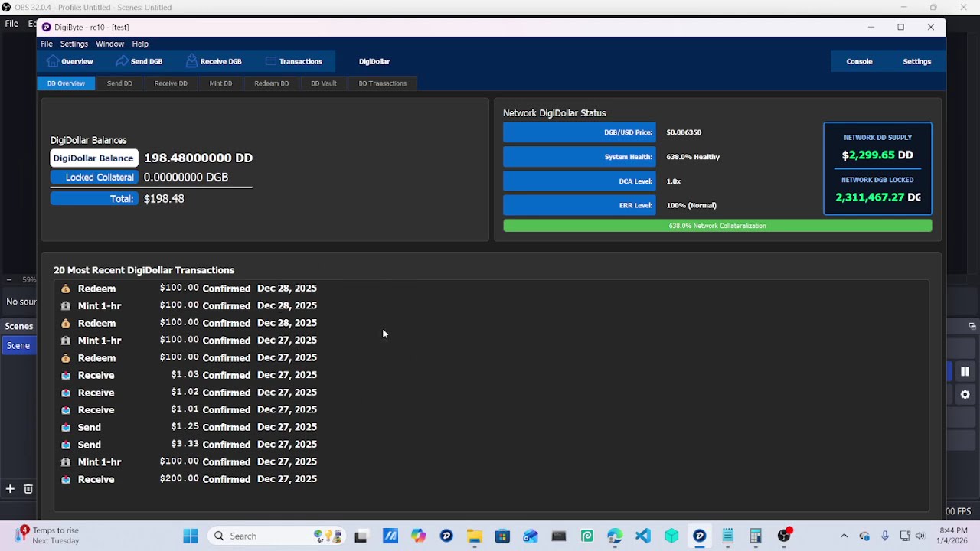Open OBS controls gear settings icon
980x551 pixels.
click(965, 395)
